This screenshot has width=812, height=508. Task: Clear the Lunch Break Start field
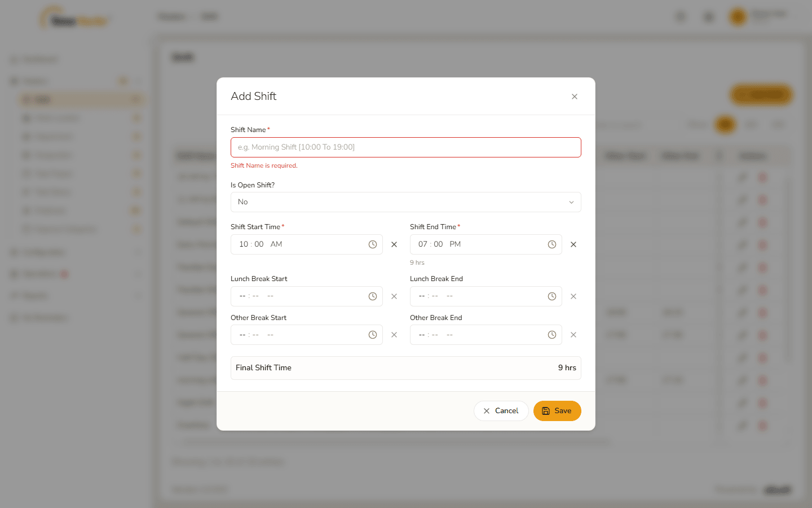click(x=394, y=296)
